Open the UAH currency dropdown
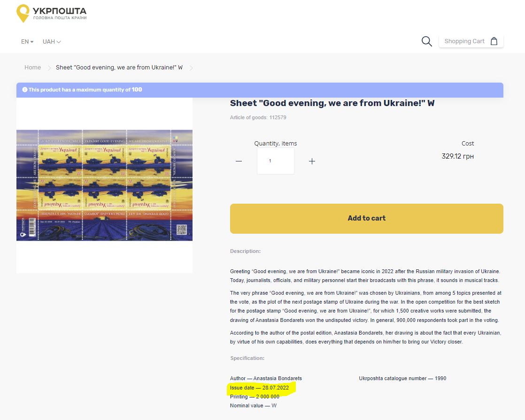The image size is (525, 420). tap(52, 41)
